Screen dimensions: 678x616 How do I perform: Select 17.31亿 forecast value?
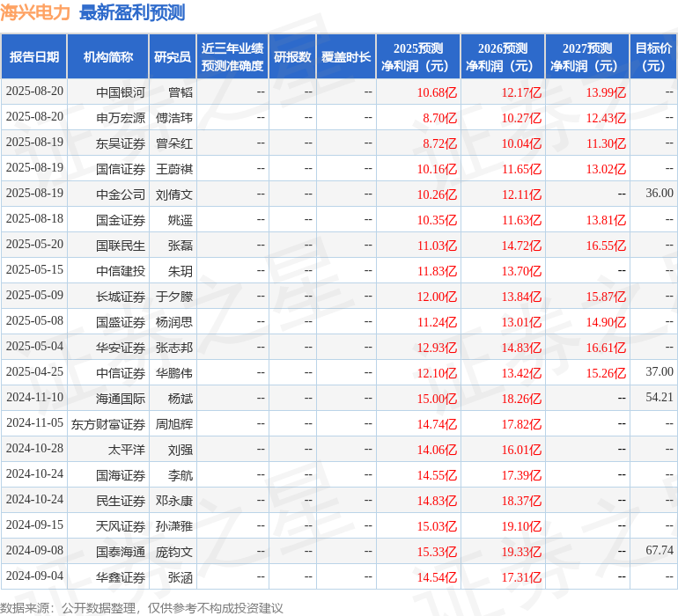click(521, 576)
